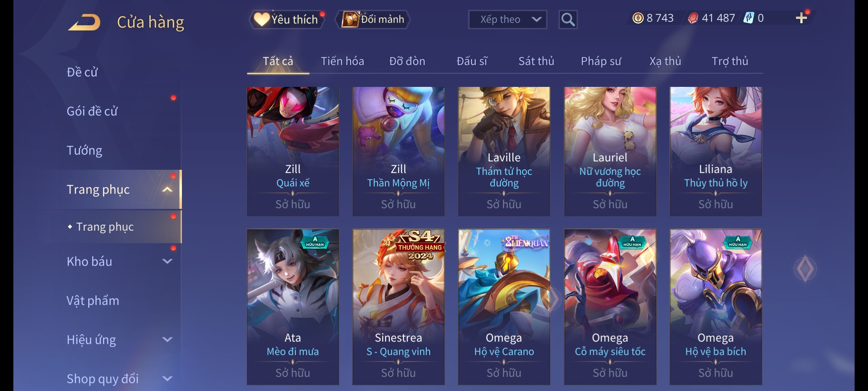
Task: Expand the Kho báu sidebar section
Action: pyautogui.click(x=167, y=261)
